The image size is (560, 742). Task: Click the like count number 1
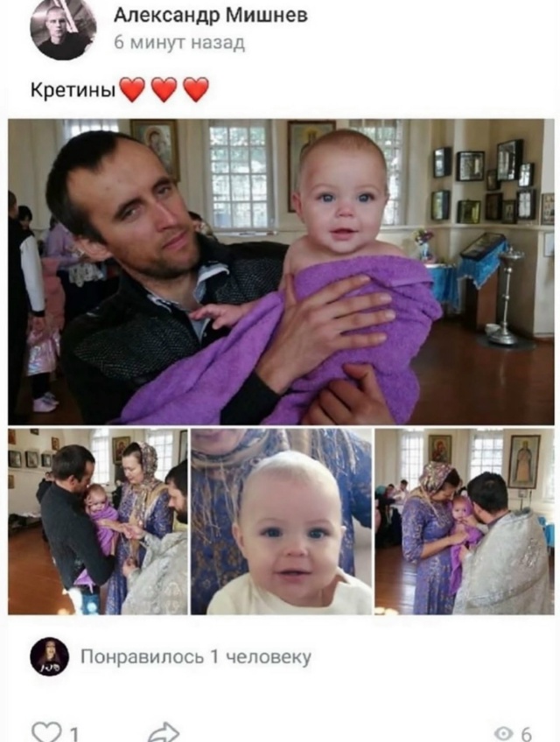point(73,734)
